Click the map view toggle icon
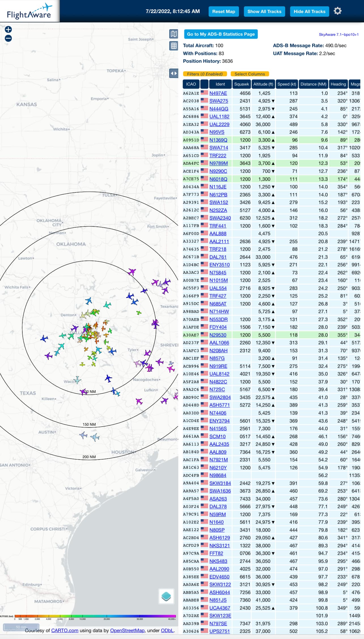 coord(174,34)
